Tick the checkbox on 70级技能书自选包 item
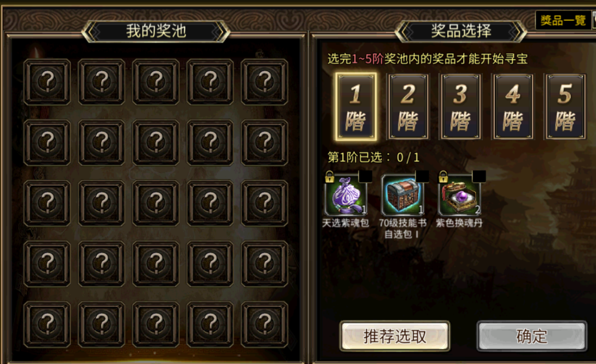Screen dimensions: 596x364 point(422,176)
